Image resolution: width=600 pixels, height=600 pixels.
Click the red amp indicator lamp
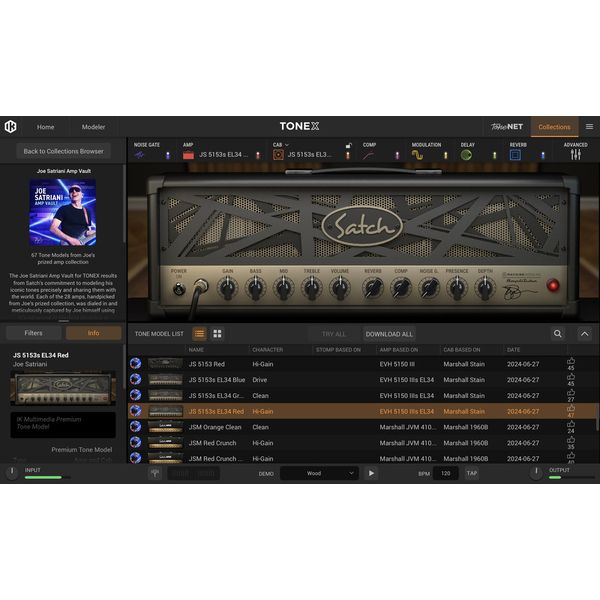point(553,285)
